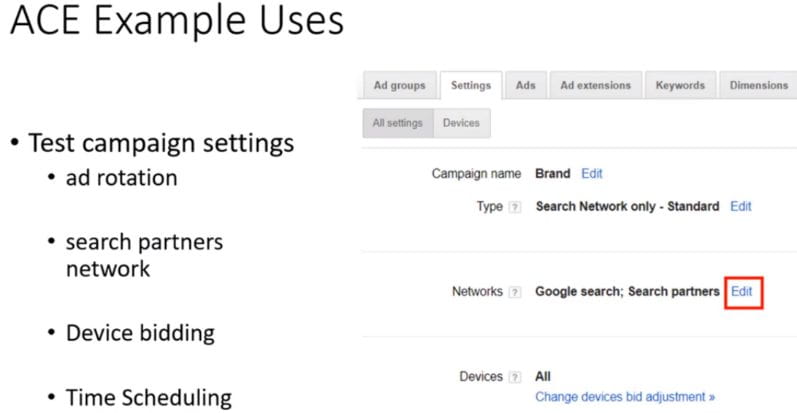797x413 pixels.
Task: Edit the Search Network only type
Action: pos(741,206)
